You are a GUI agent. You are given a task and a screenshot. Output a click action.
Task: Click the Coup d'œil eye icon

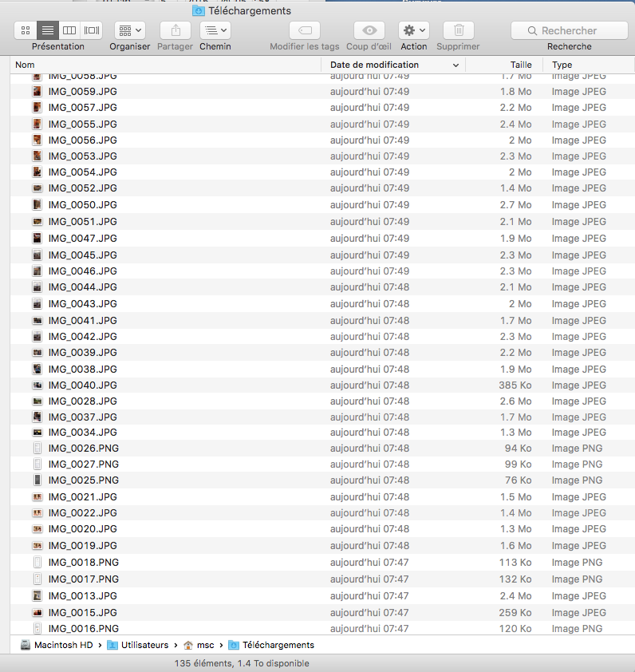click(369, 30)
